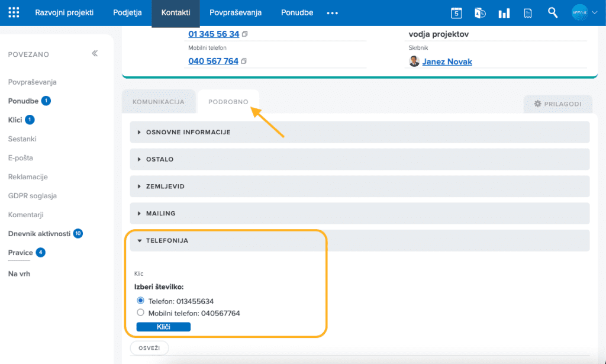
Task: Open the app launcher grid icon
Action: click(x=14, y=13)
